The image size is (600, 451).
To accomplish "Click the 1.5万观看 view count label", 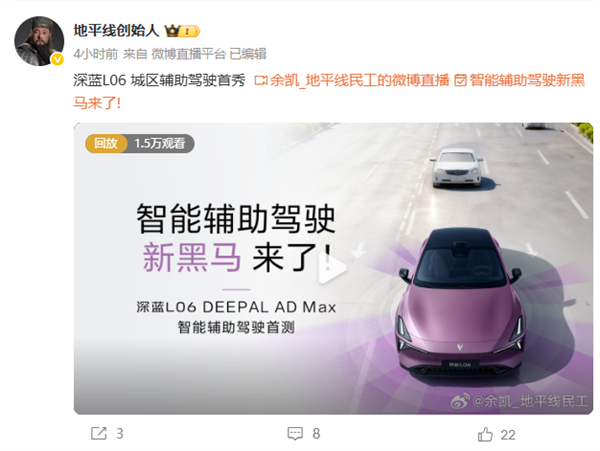I will [x=160, y=143].
